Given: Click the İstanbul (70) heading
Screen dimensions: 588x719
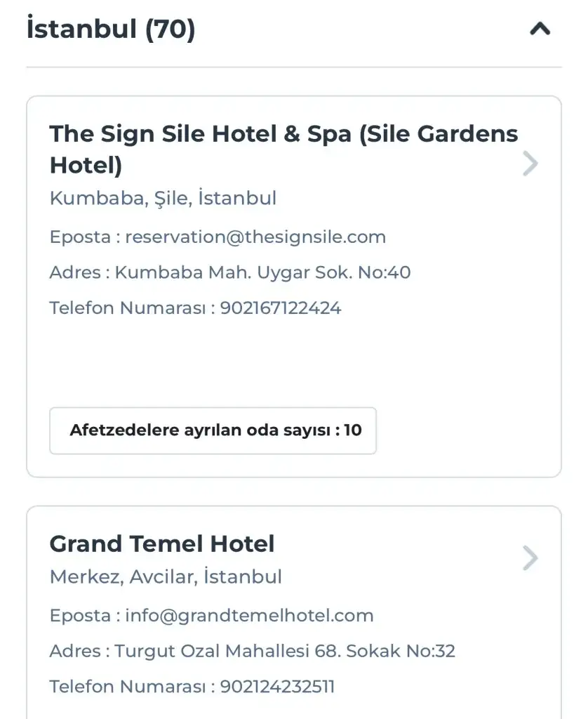Looking at the screenshot, I should pyautogui.click(x=111, y=29).
